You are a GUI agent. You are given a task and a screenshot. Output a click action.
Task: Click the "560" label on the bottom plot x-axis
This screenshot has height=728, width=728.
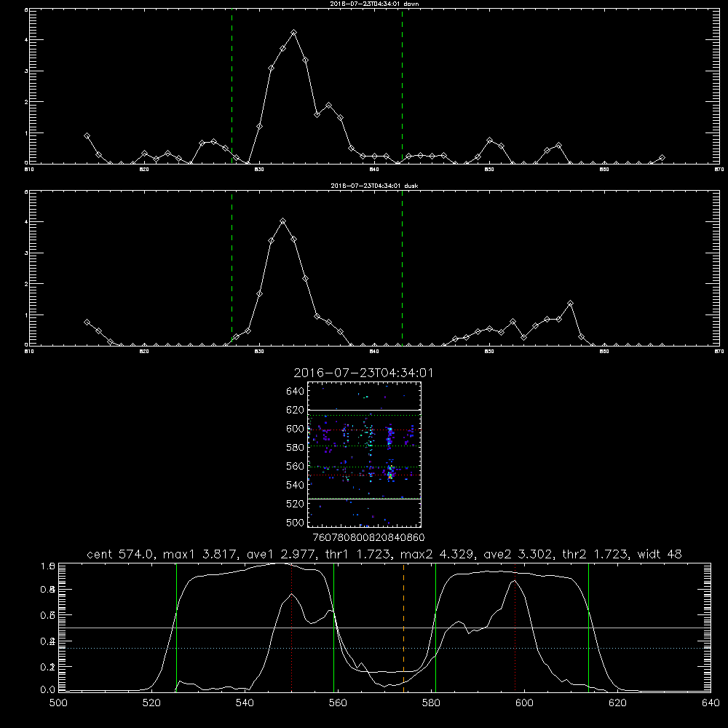(338, 703)
